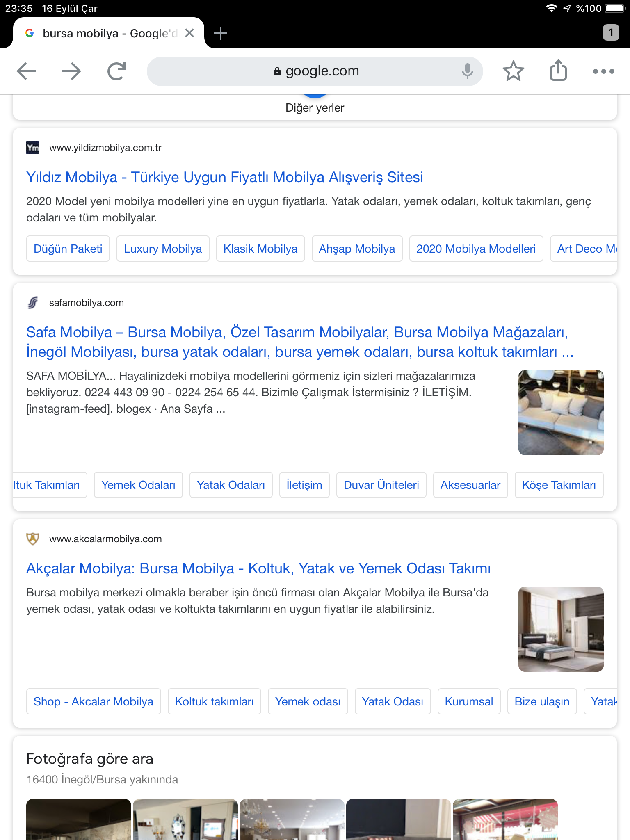Click the 16400 İnegöl/Bursa yakınında text
The image size is (630, 840).
point(102,779)
